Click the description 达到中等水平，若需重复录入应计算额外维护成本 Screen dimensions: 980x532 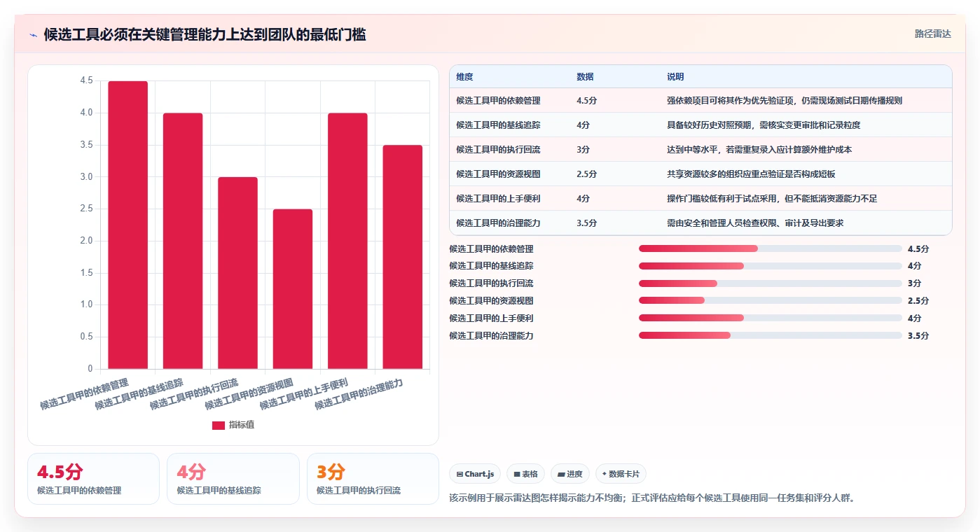pyautogui.click(x=759, y=149)
